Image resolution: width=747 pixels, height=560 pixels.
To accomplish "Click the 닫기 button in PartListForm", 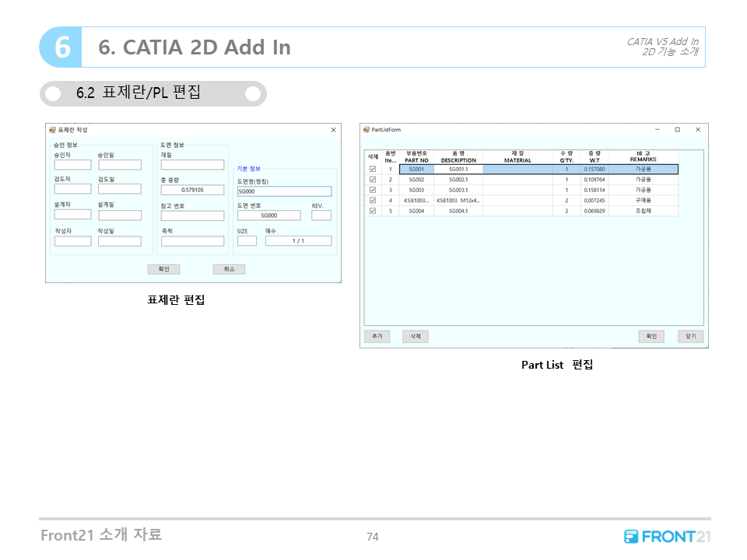I will click(691, 337).
